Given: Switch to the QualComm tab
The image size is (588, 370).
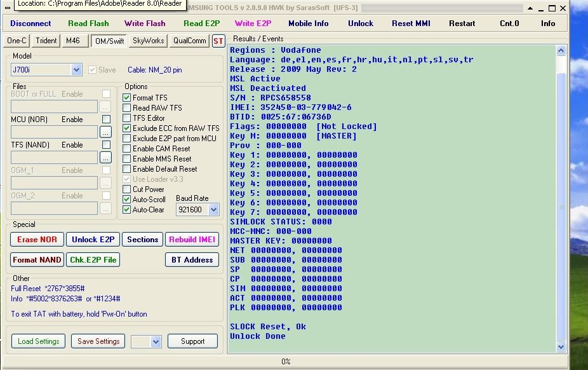Looking at the screenshot, I should click(189, 41).
